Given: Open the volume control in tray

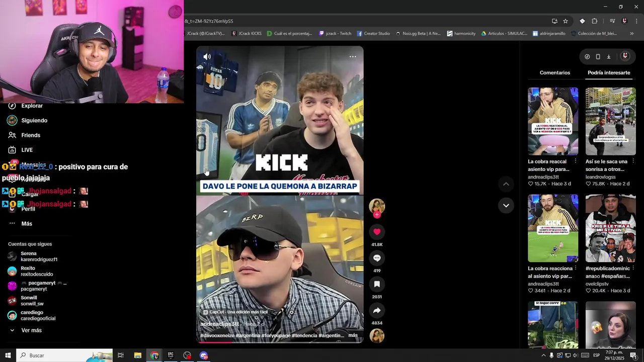Looking at the screenshot, I should [x=576, y=355].
